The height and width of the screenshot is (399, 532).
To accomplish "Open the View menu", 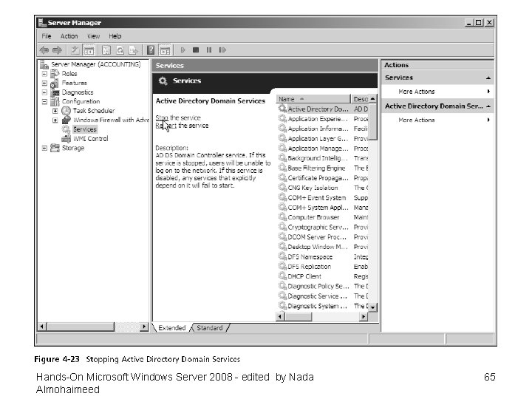I will tap(93, 36).
